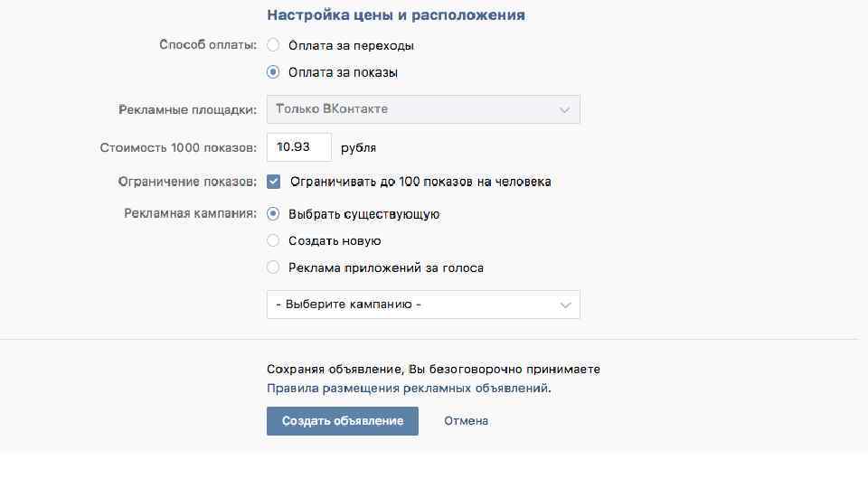The height and width of the screenshot is (488, 868).
Task: Click the cost per 1000 impressions field
Action: pos(298,147)
